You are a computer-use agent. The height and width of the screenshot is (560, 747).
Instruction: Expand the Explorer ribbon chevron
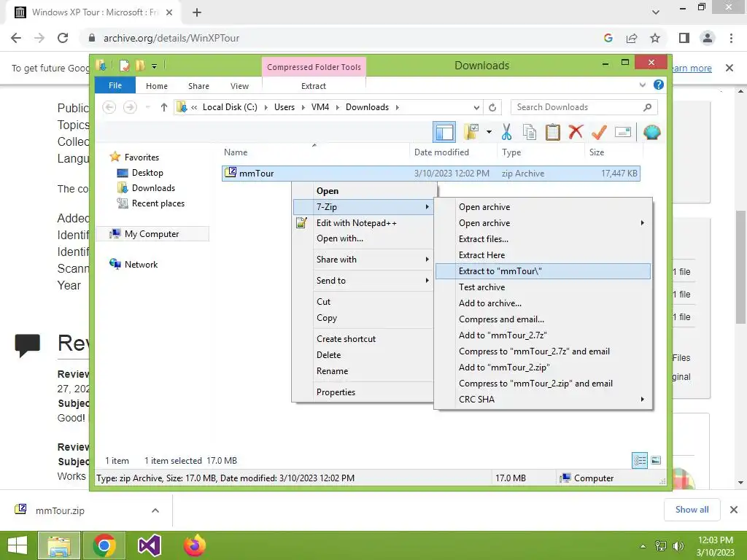click(642, 85)
